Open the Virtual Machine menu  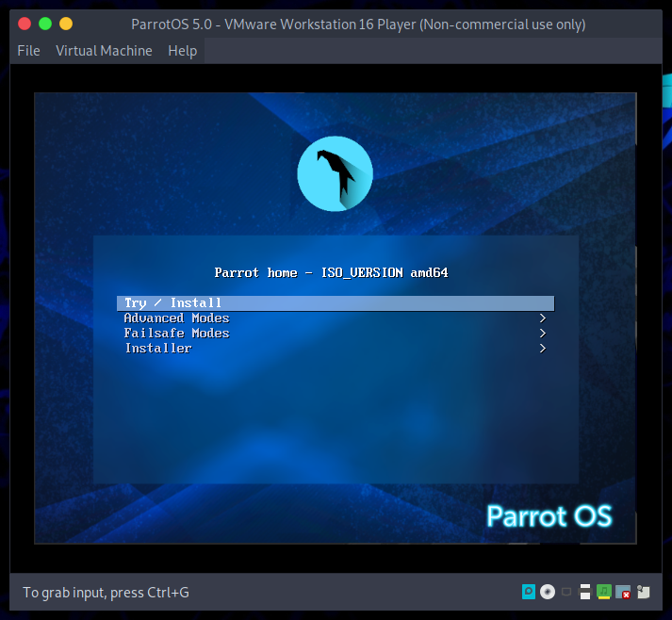(x=104, y=51)
